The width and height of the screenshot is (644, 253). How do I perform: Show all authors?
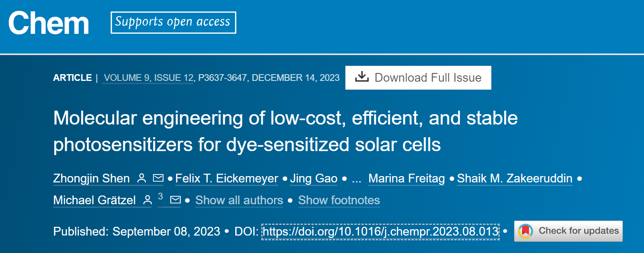(239, 200)
